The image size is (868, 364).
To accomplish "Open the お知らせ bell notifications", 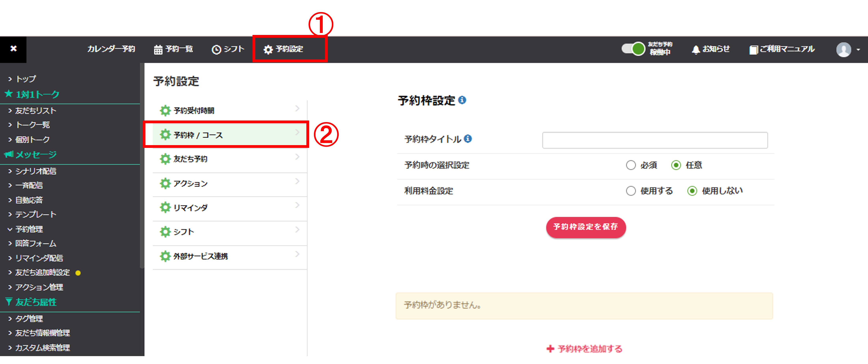I will click(695, 49).
